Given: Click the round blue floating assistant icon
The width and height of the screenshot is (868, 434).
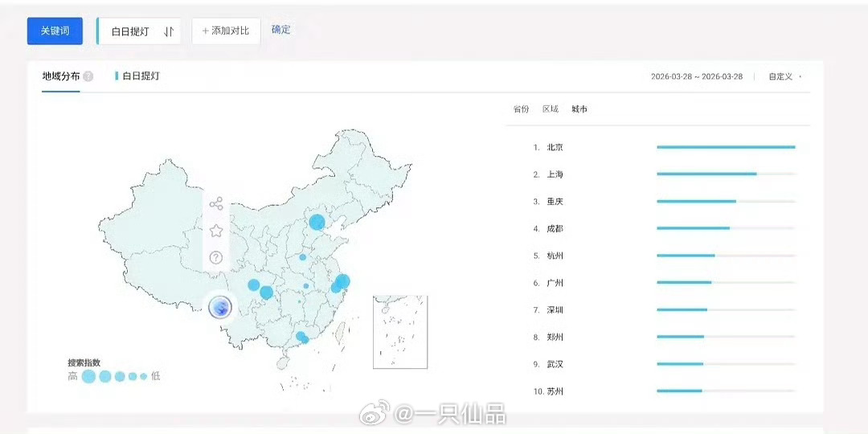Looking at the screenshot, I should coord(220,307).
